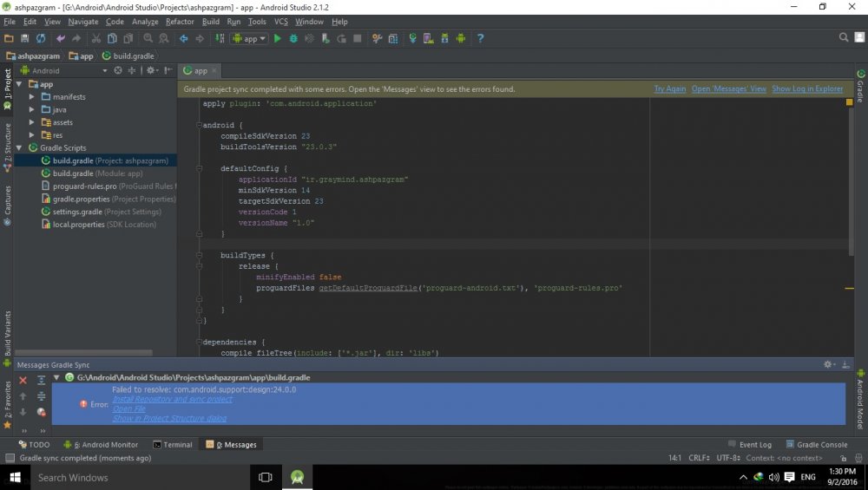This screenshot has width=868, height=490.
Task: Click the Synchronize icon in main toolbar
Action: [41, 38]
